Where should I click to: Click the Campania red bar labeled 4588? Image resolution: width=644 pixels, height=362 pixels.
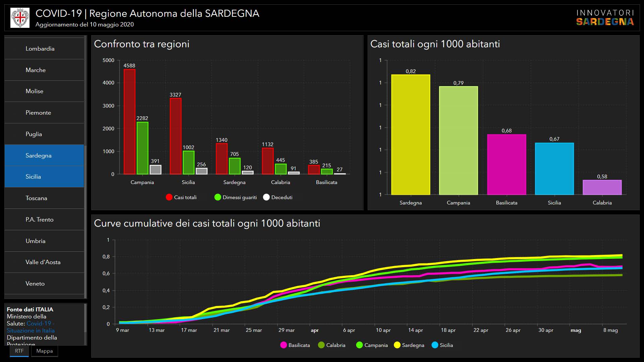point(129,121)
